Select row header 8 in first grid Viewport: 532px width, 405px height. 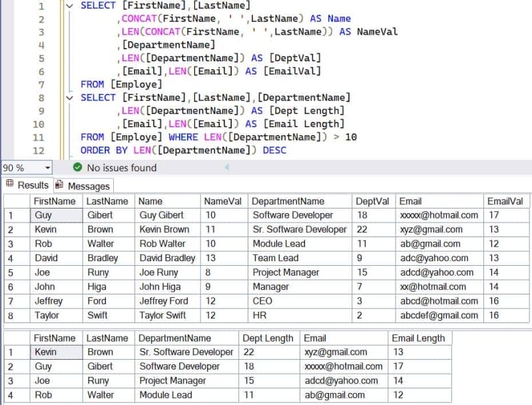tap(17, 315)
